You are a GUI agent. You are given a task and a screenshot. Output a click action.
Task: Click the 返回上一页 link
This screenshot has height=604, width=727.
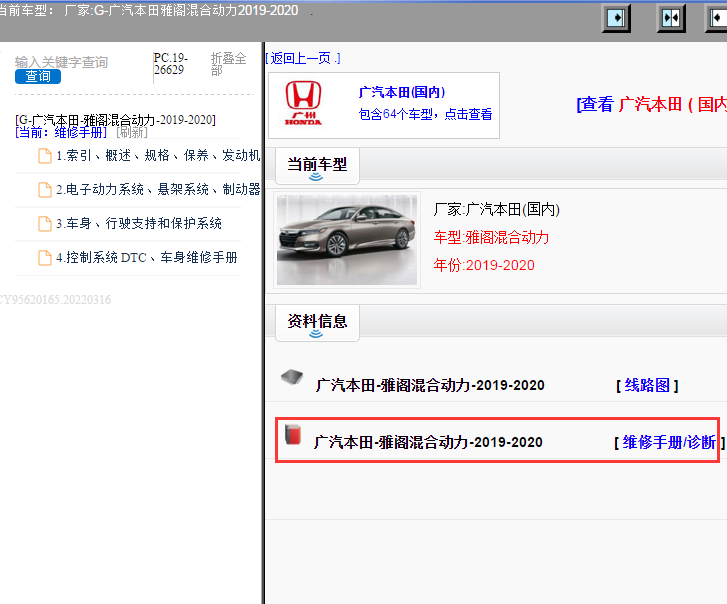click(x=303, y=58)
